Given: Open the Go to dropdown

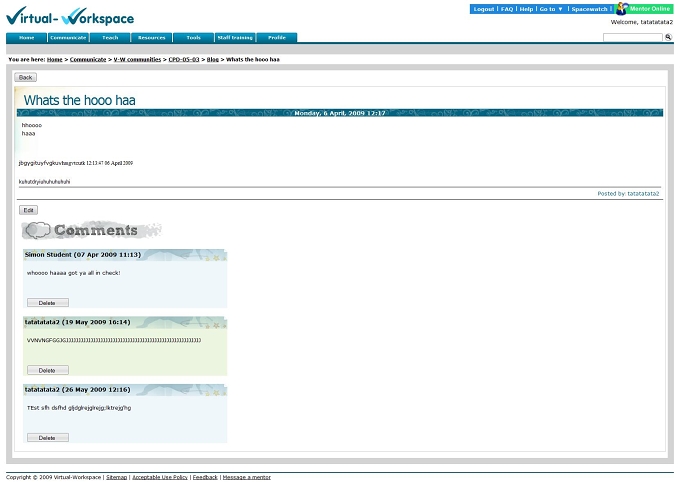Looking at the screenshot, I should pyautogui.click(x=551, y=9).
